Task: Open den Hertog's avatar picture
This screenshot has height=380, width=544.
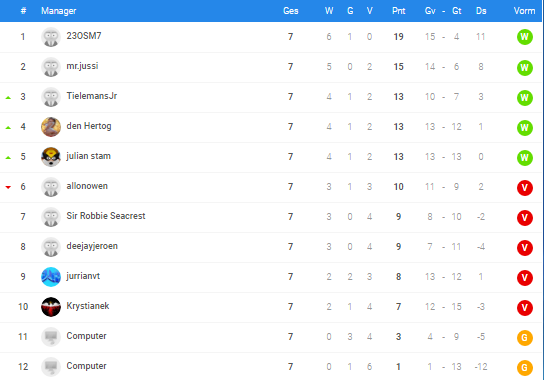Action: [51, 127]
